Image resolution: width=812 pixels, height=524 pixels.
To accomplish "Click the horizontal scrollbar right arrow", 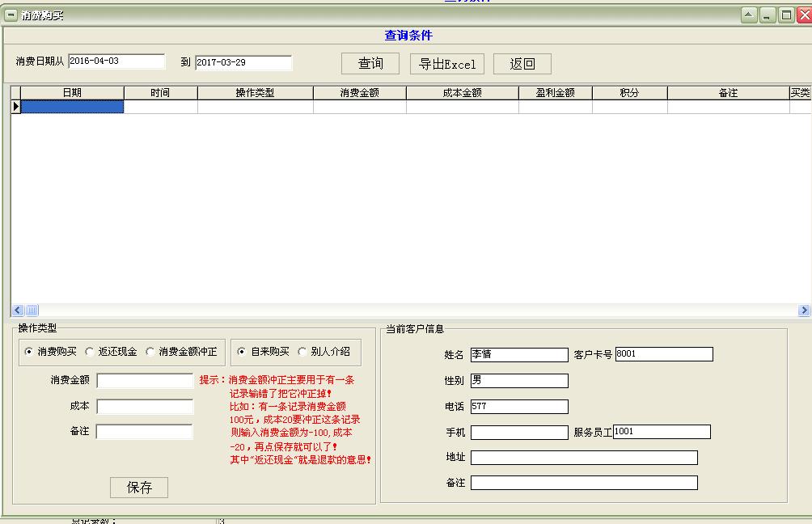I will [x=804, y=311].
